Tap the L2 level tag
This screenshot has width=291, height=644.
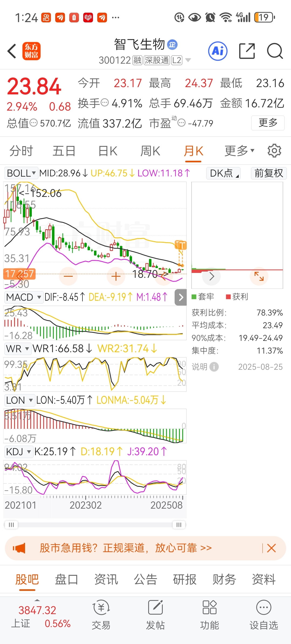(x=177, y=60)
